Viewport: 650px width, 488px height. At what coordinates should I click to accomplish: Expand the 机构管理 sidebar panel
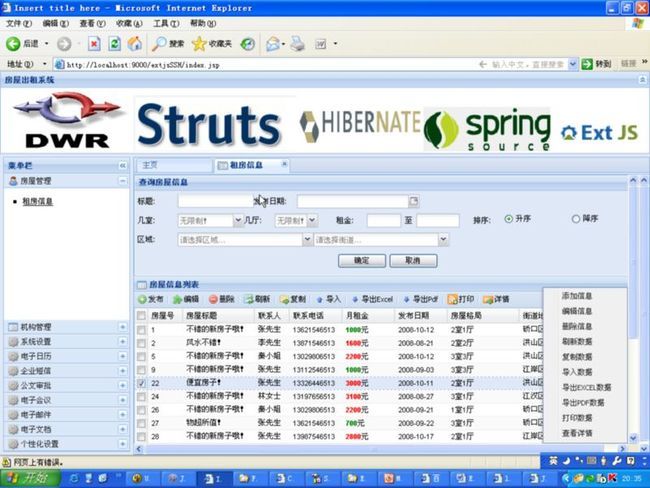pos(123,327)
